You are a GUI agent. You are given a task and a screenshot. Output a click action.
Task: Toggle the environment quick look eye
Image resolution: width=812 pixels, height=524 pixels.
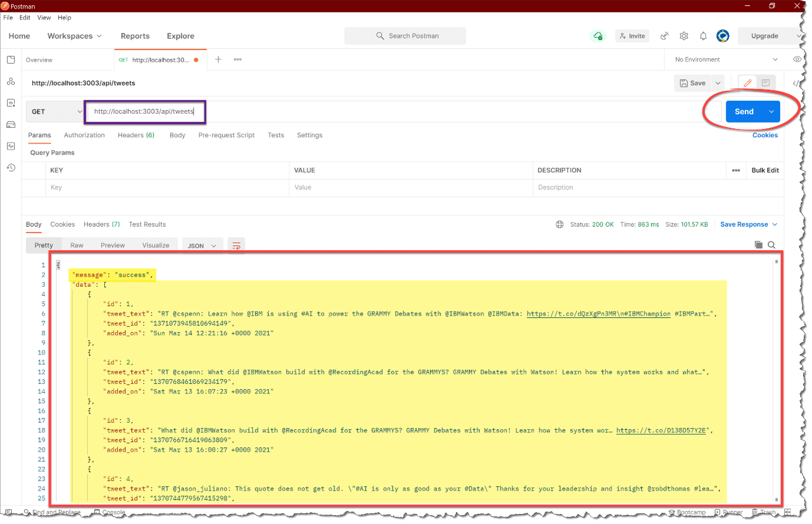tap(797, 59)
